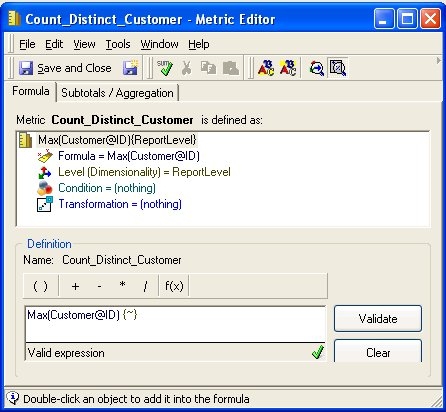Click the Paste icon in the toolbar

click(x=231, y=68)
